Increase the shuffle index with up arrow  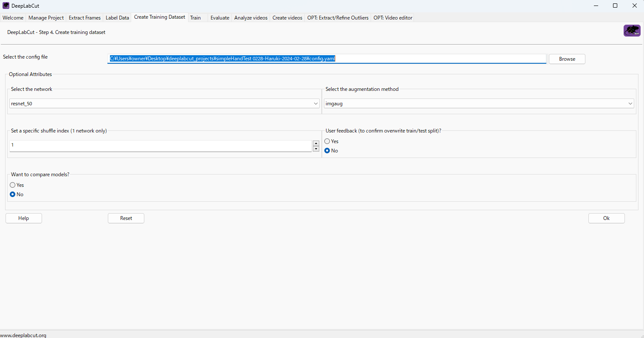(x=316, y=143)
